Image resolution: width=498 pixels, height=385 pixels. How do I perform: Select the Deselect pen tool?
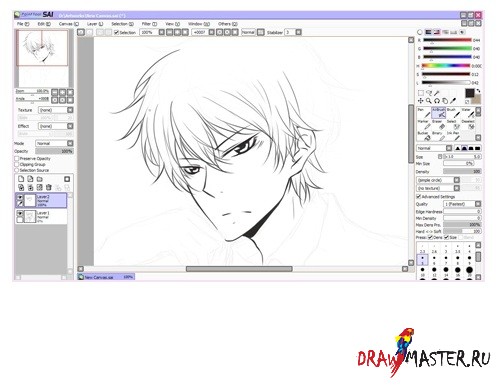coord(468,125)
